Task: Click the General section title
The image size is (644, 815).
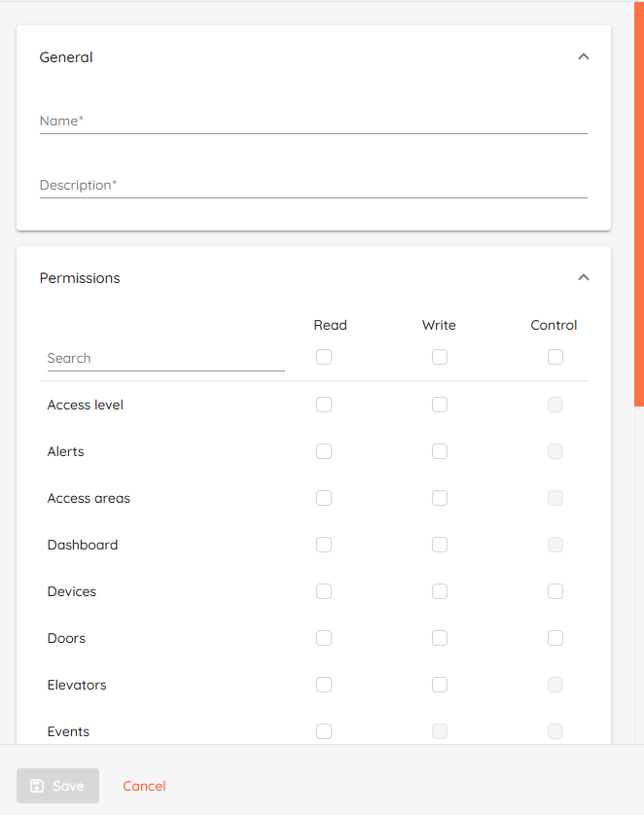Action: pos(66,57)
